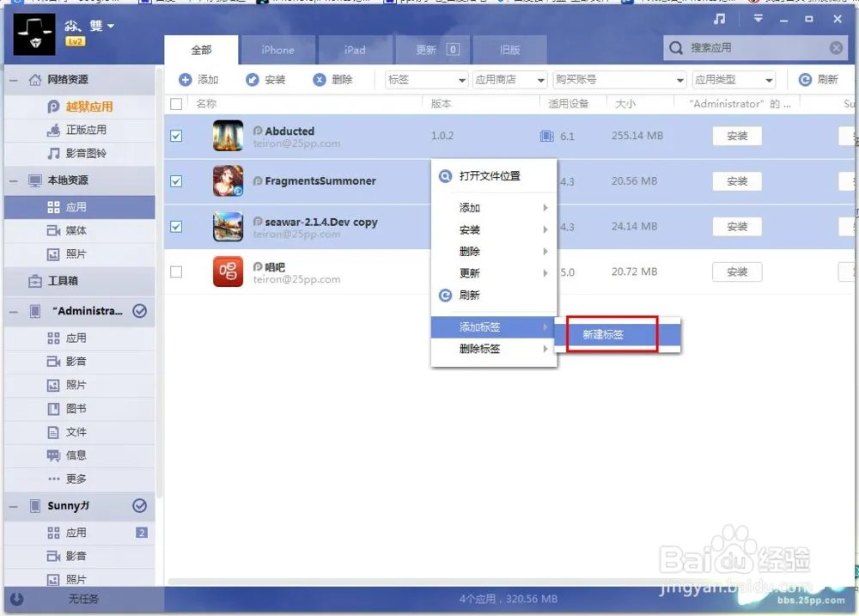859x616 pixels.
Task: Click the 删除 icon in toolbar
Action: click(320, 80)
